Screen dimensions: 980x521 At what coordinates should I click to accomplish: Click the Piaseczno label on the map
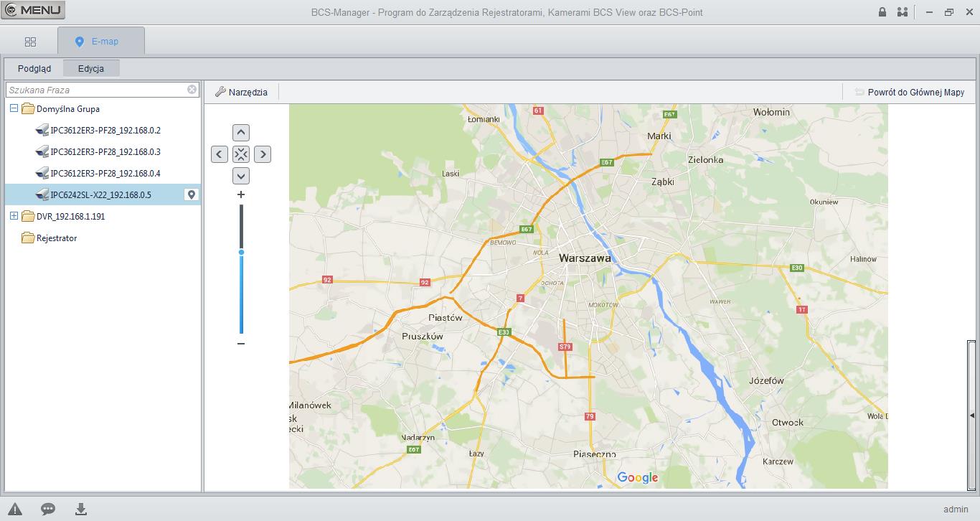point(595,454)
